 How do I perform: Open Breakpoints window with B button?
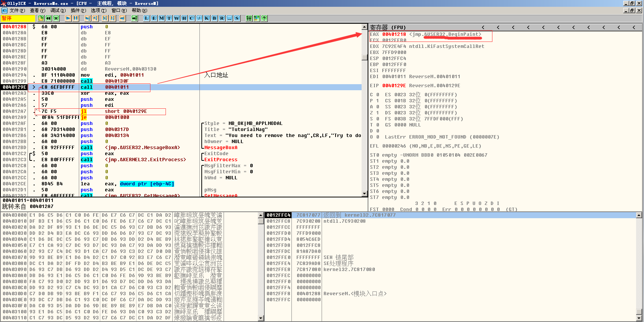214,18
